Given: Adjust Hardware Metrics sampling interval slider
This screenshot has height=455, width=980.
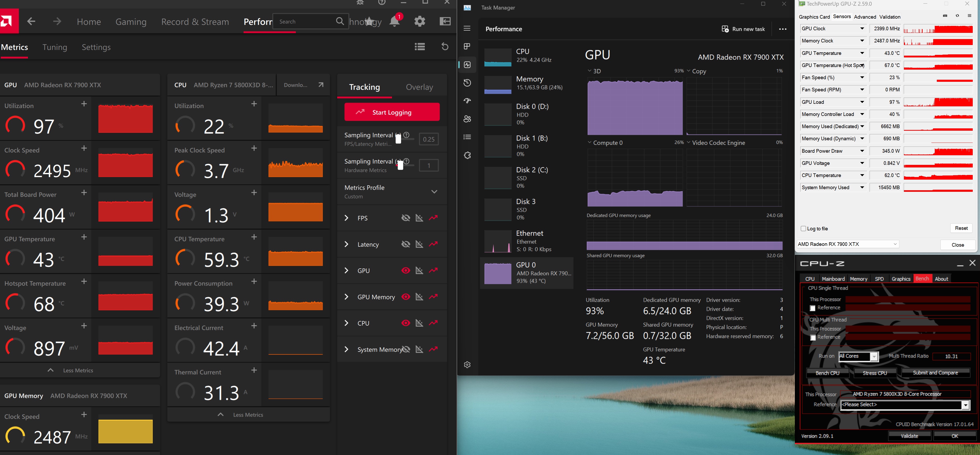Looking at the screenshot, I should pos(400,165).
